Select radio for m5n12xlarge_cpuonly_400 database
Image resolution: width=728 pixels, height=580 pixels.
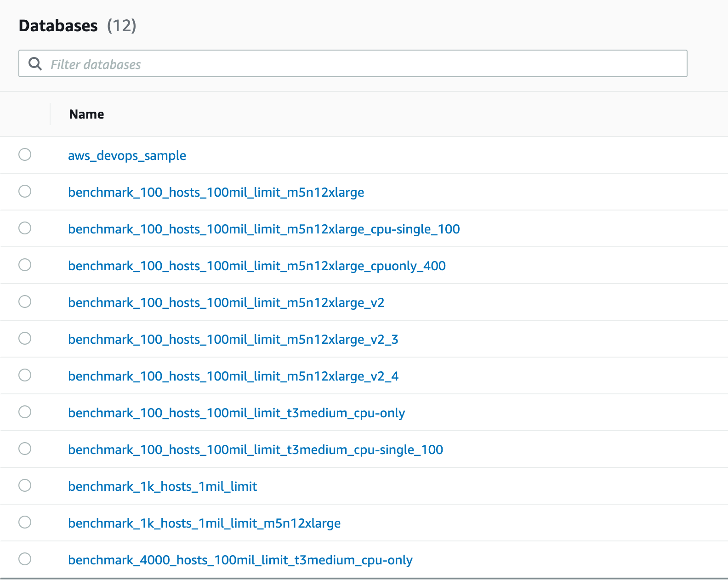(25, 265)
